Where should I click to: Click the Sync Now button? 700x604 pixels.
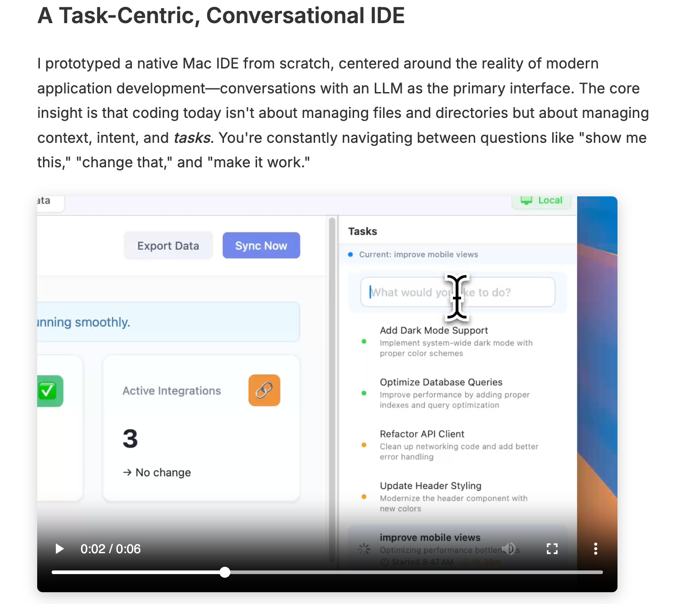coord(261,246)
